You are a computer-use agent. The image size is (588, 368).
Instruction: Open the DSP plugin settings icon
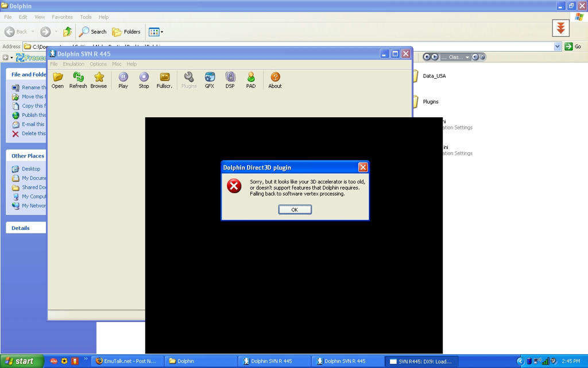point(230,80)
